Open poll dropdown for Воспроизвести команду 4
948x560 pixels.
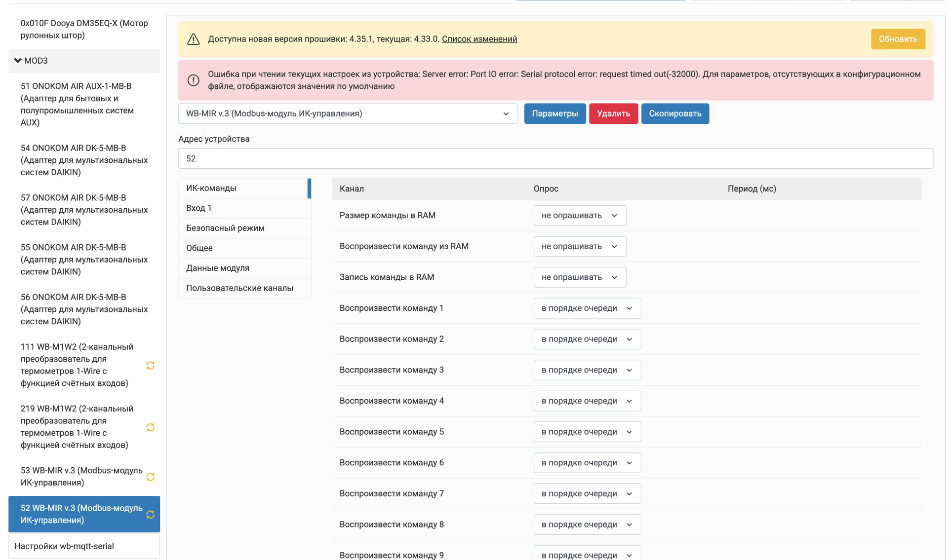(587, 401)
